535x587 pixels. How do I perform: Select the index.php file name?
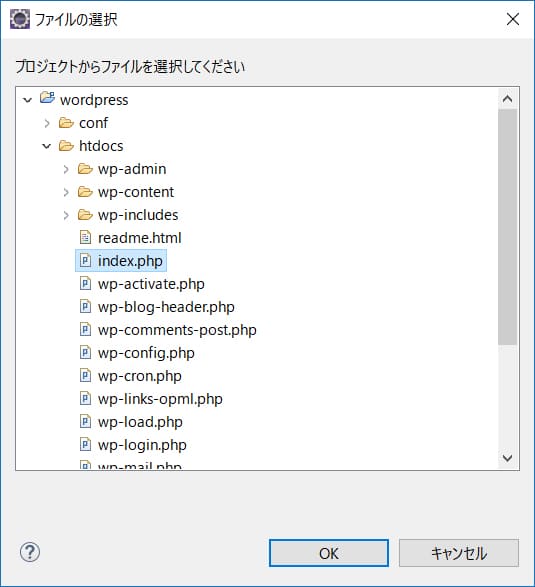(130, 261)
